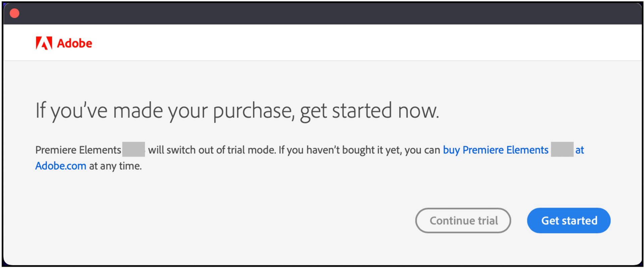
Task: Click the Get started button
Action: pos(569,220)
